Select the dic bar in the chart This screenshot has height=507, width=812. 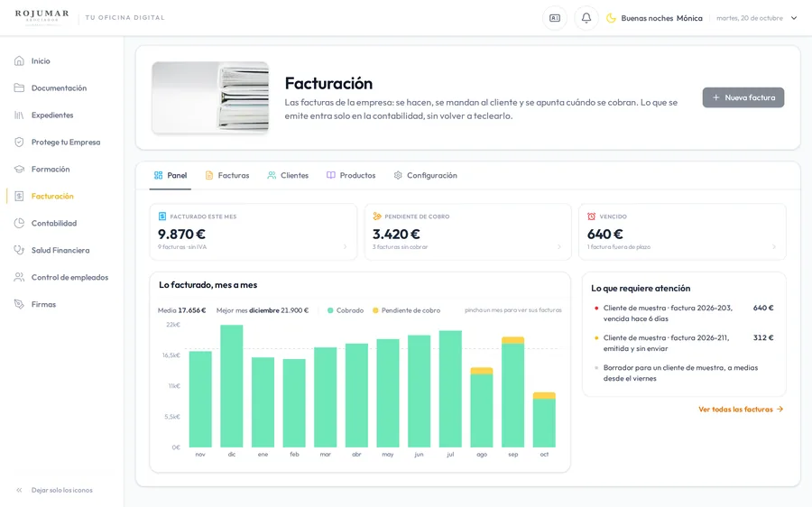tap(232, 386)
